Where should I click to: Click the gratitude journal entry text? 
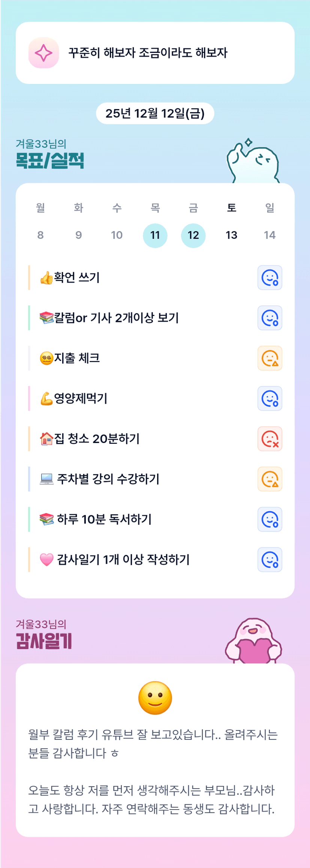153,771
